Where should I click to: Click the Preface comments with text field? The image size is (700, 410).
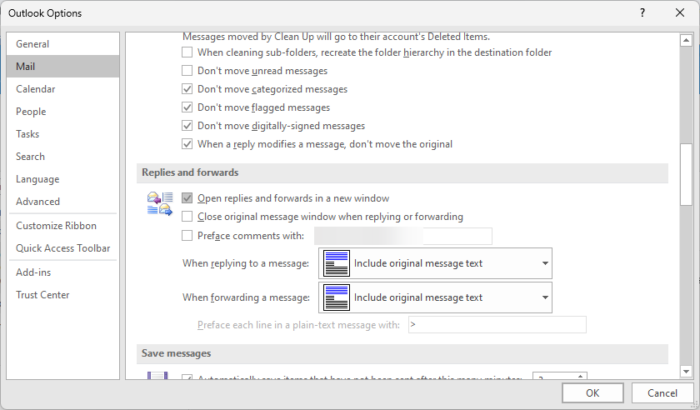pyautogui.click(x=403, y=236)
